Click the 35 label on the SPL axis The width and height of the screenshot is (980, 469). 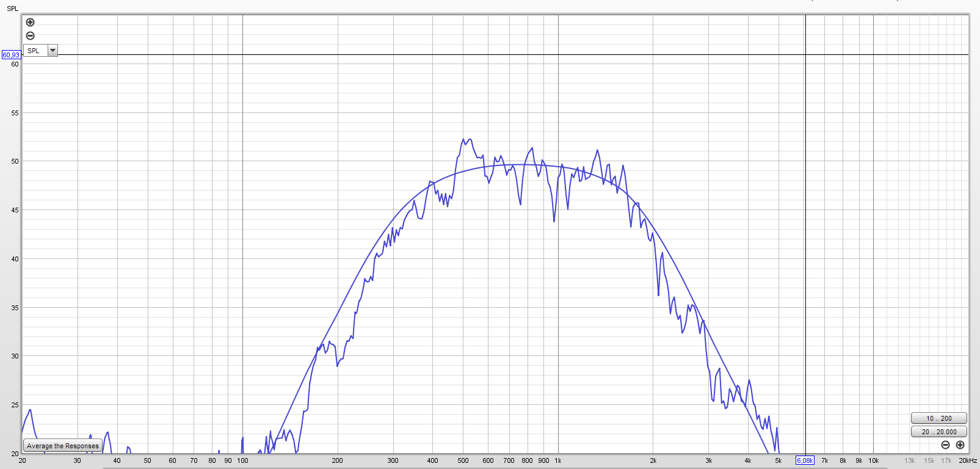[x=15, y=308]
